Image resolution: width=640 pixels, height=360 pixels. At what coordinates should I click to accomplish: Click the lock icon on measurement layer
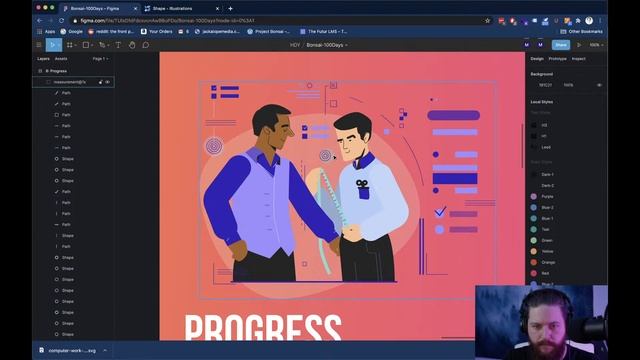(100, 82)
